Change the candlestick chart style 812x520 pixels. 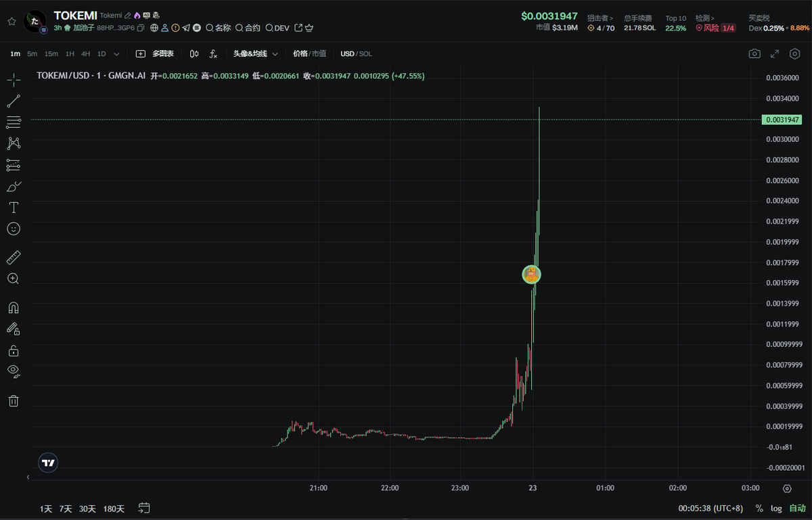tap(194, 53)
